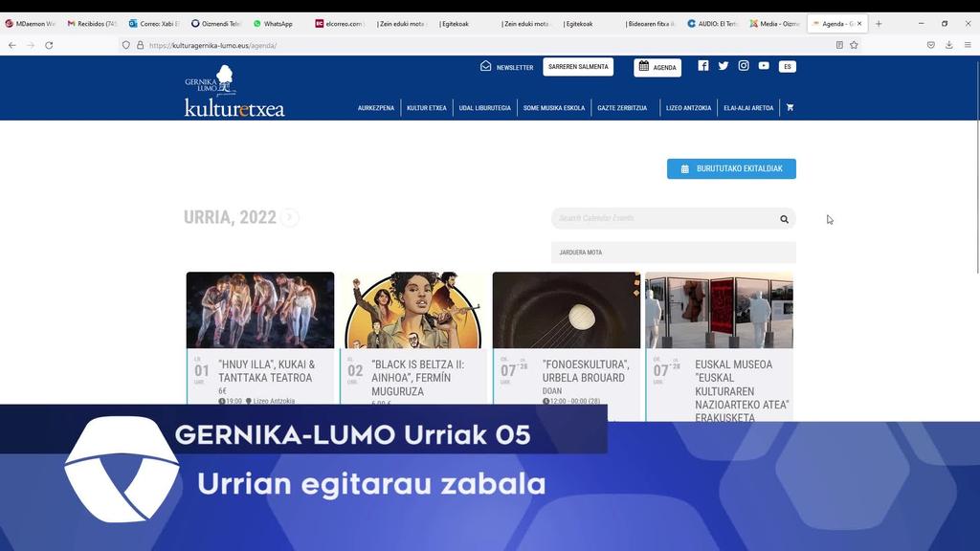980x551 pixels.
Task: Switch to the MDaemon tab
Action: [32, 24]
